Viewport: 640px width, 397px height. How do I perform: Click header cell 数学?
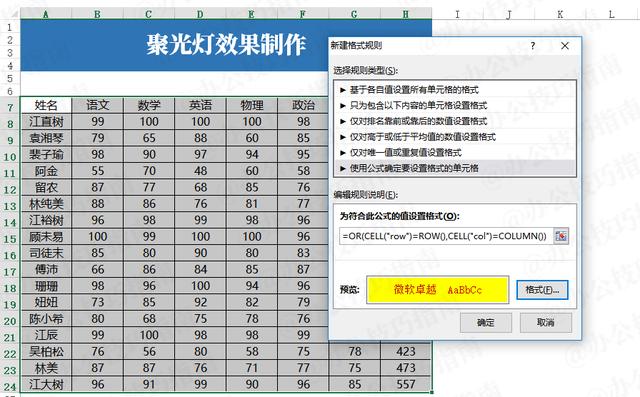[149, 105]
